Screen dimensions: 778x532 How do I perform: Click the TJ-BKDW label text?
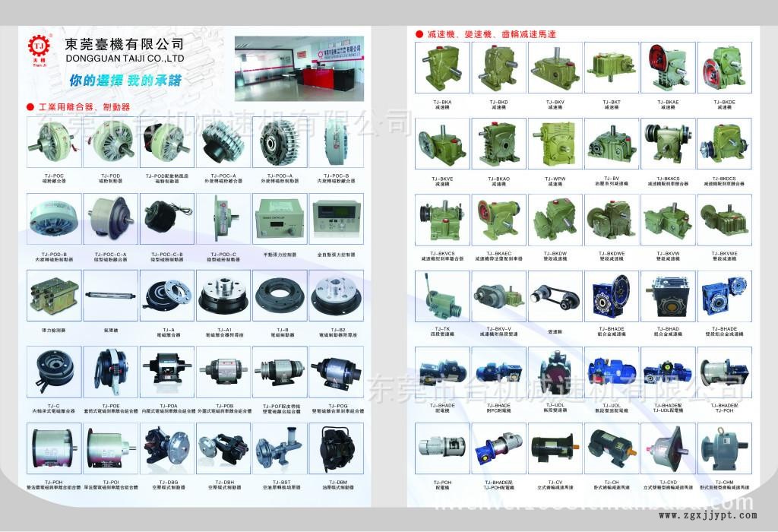click(x=555, y=253)
